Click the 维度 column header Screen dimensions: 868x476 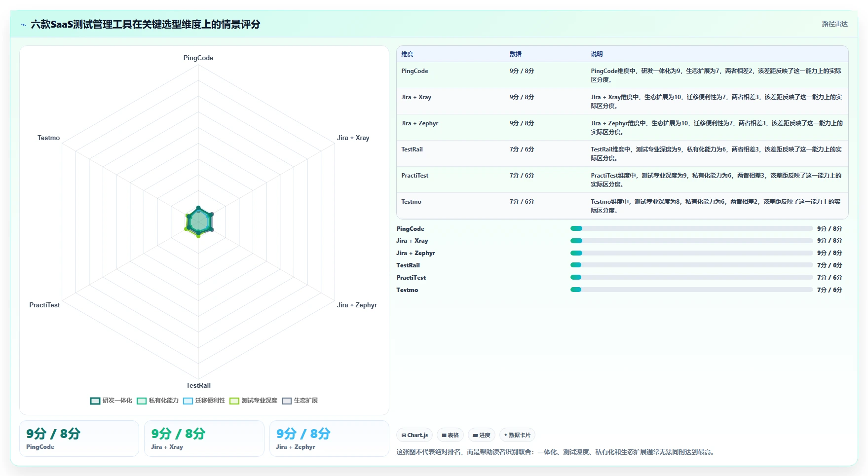point(407,54)
